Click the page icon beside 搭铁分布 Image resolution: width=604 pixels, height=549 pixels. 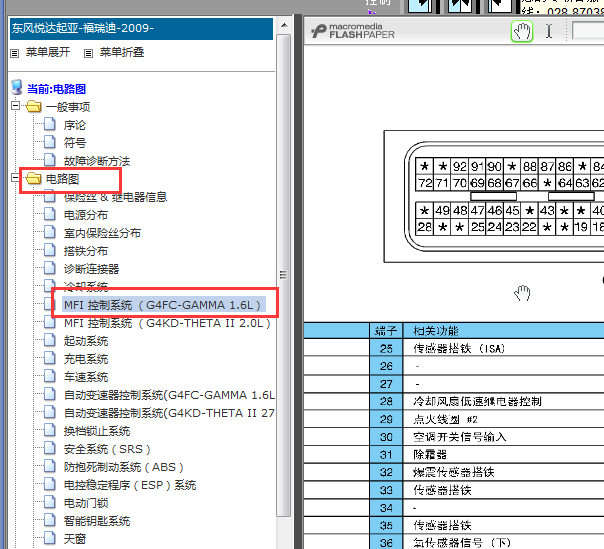point(50,250)
